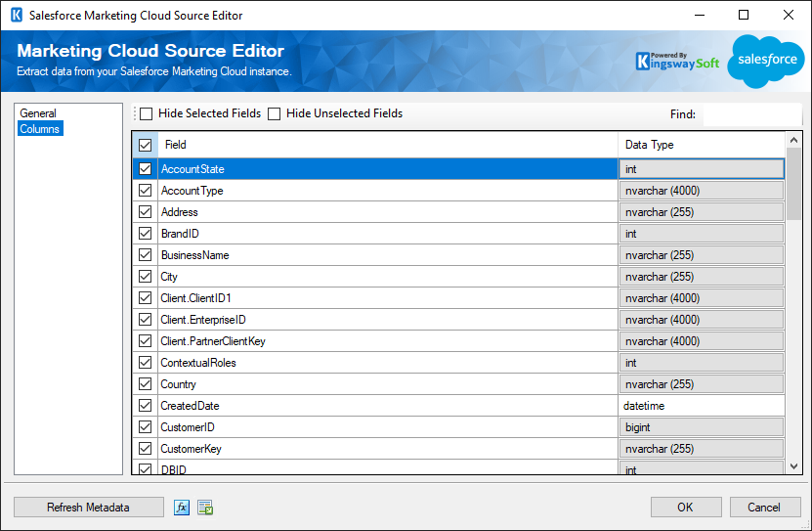Click the scroll up arrow of the field list
This screenshot has width=812, height=531.
(793, 140)
